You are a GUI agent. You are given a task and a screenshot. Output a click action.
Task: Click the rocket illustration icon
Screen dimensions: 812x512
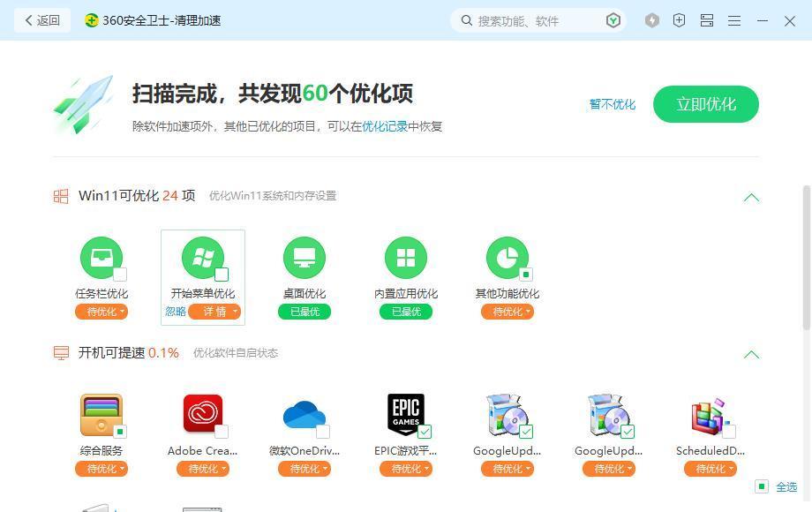click(x=85, y=104)
